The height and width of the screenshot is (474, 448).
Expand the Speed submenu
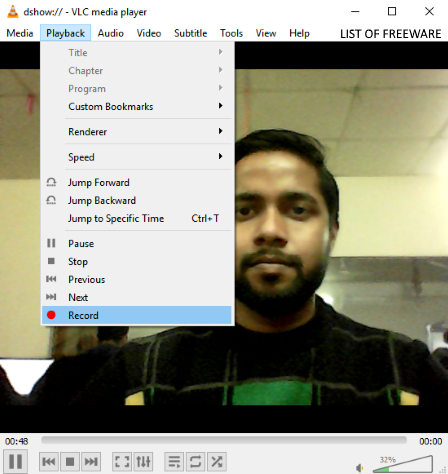[x=136, y=157]
